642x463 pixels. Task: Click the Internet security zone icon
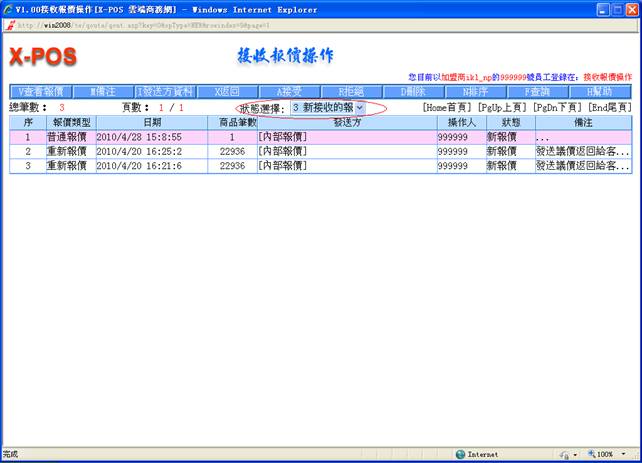click(x=460, y=454)
